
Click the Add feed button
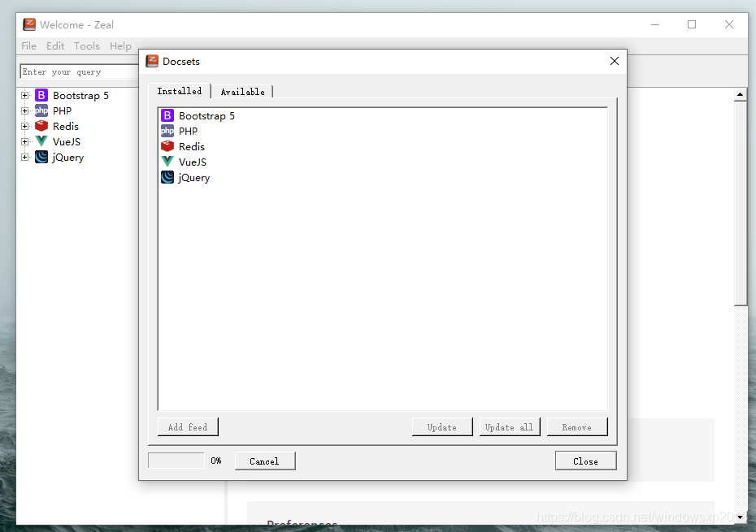click(188, 427)
